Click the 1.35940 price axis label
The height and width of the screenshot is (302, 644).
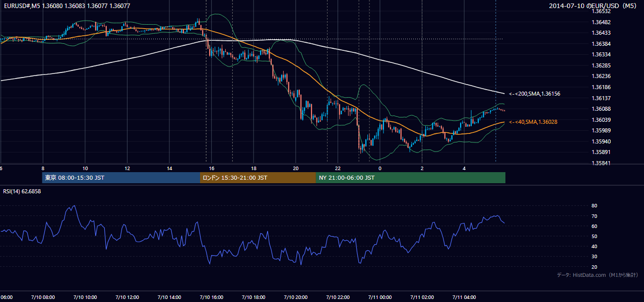click(x=601, y=141)
